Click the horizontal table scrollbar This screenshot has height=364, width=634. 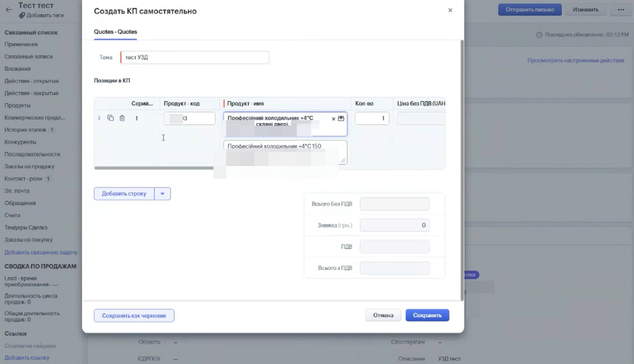[154, 168]
